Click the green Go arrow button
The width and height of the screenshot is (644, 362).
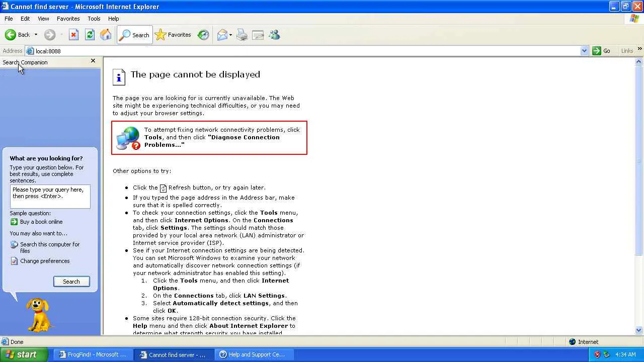pyautogui.click(x=597, y=51)
